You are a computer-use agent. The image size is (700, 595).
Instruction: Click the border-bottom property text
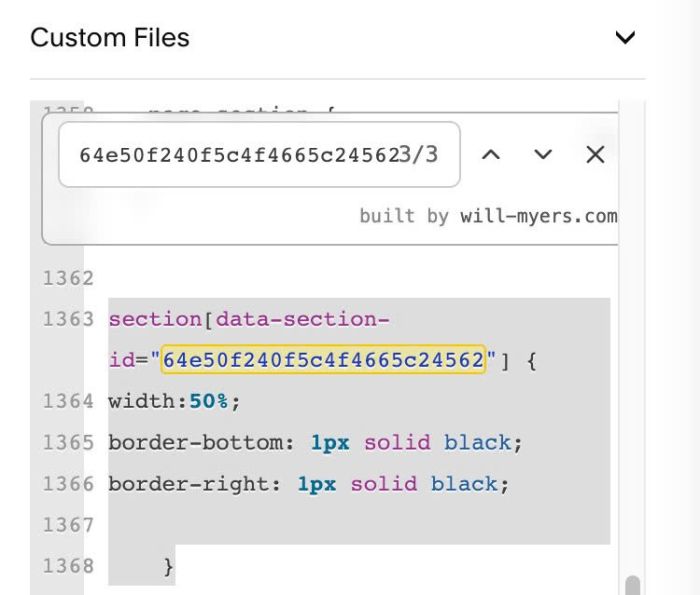coord(197,443)
